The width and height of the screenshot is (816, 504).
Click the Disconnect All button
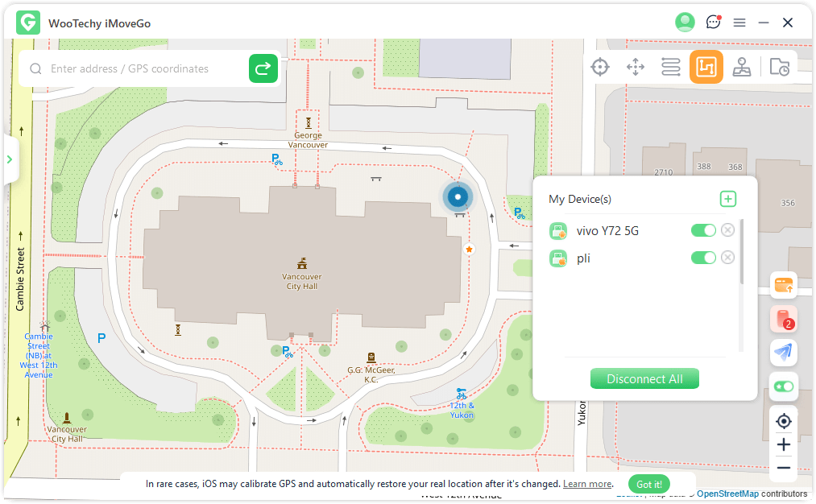click(x=644, y=378)
